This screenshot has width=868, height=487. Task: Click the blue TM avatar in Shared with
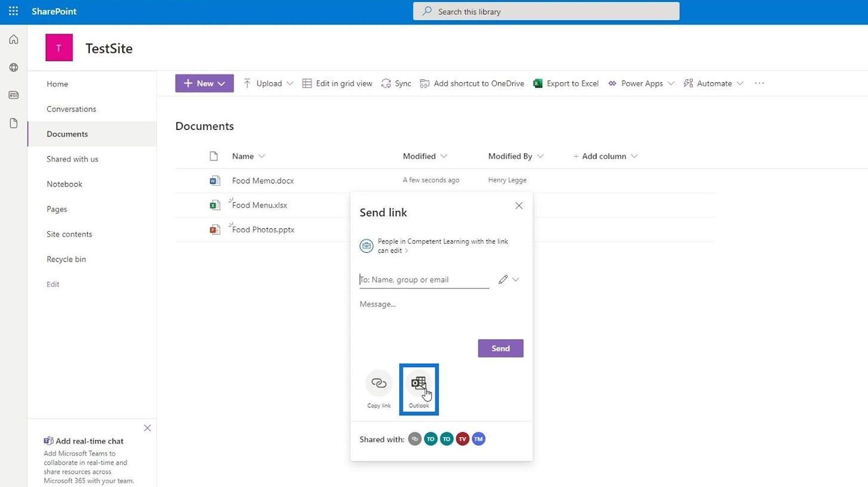point(478,439)
